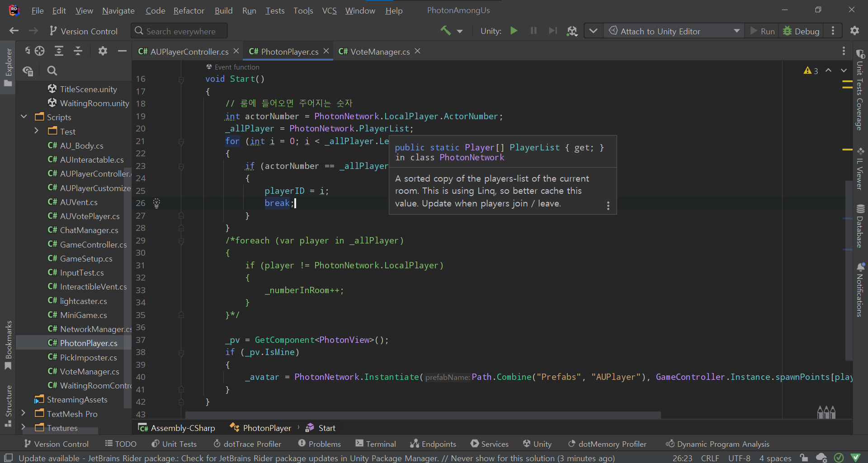This screenshot has height=463, width=868.
Task: Toggle the Structure tool window
Action: point(8,406)
